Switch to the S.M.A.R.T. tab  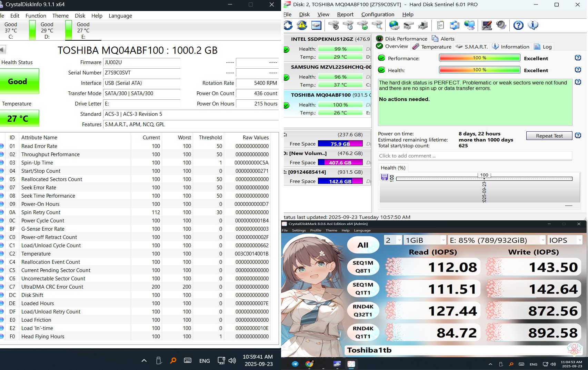(x=472, y=47)
